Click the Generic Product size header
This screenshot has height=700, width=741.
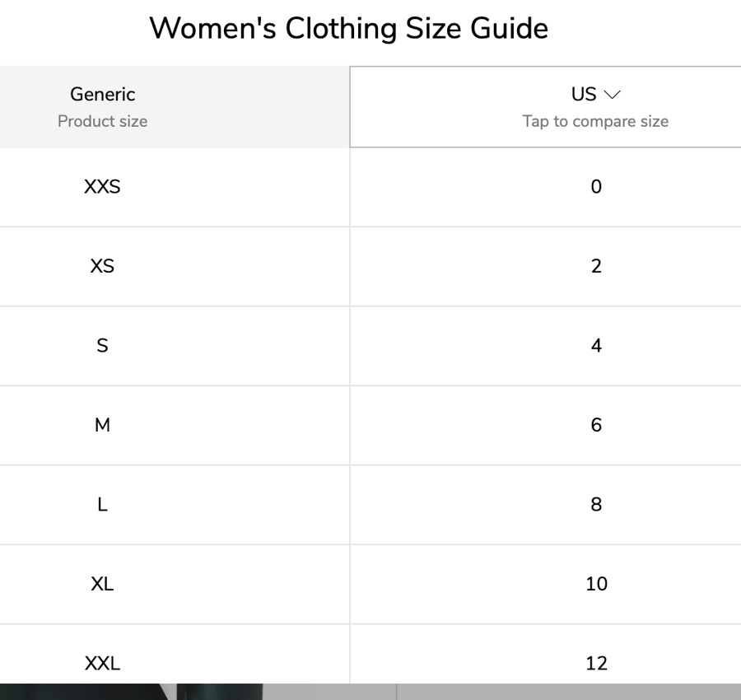coord(103,107)
